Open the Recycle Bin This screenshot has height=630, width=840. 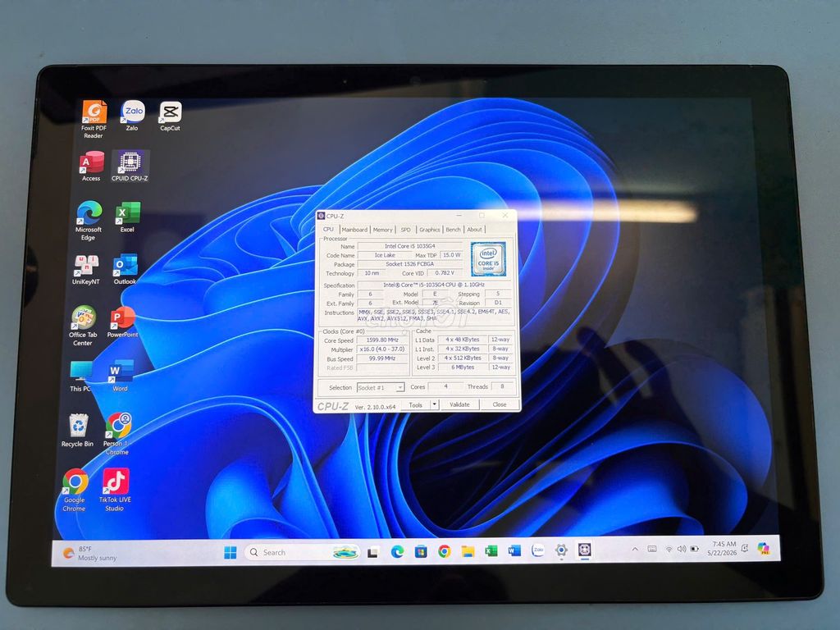pos(78,430)
